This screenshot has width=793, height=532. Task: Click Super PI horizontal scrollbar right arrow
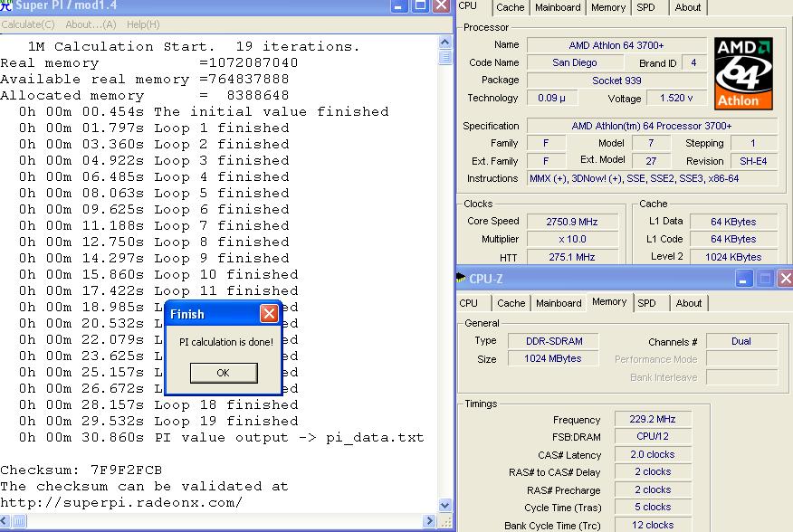pyautogui.click(x=430, y=520)
